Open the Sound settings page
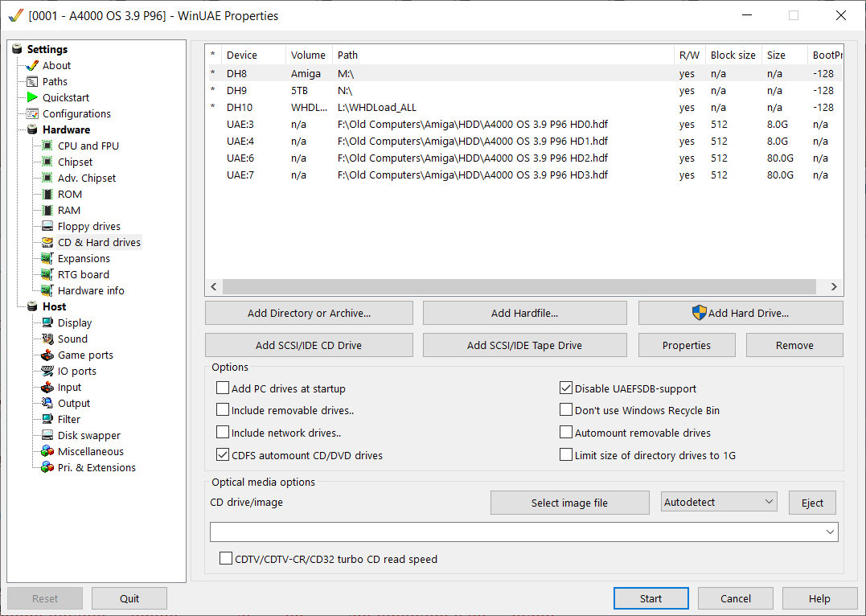The height and width of the screenshot is (616, 866). [72, 339]
